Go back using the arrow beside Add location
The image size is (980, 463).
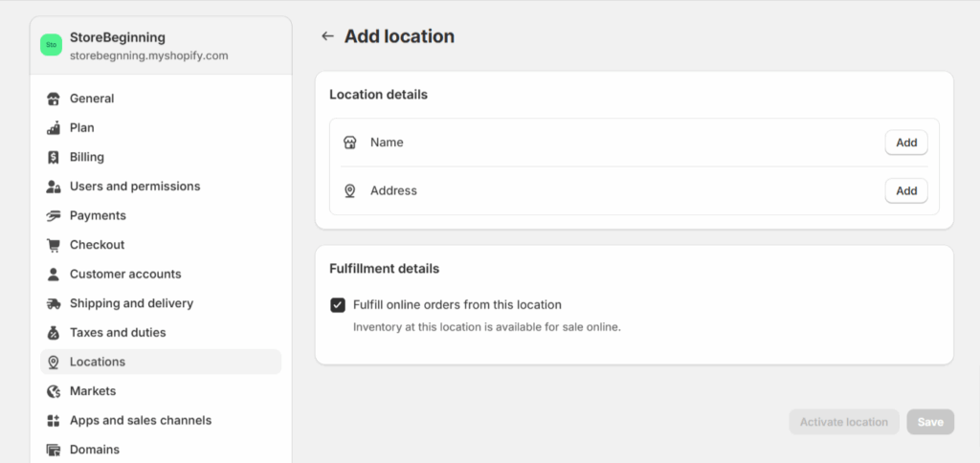(x=327, y=36)
